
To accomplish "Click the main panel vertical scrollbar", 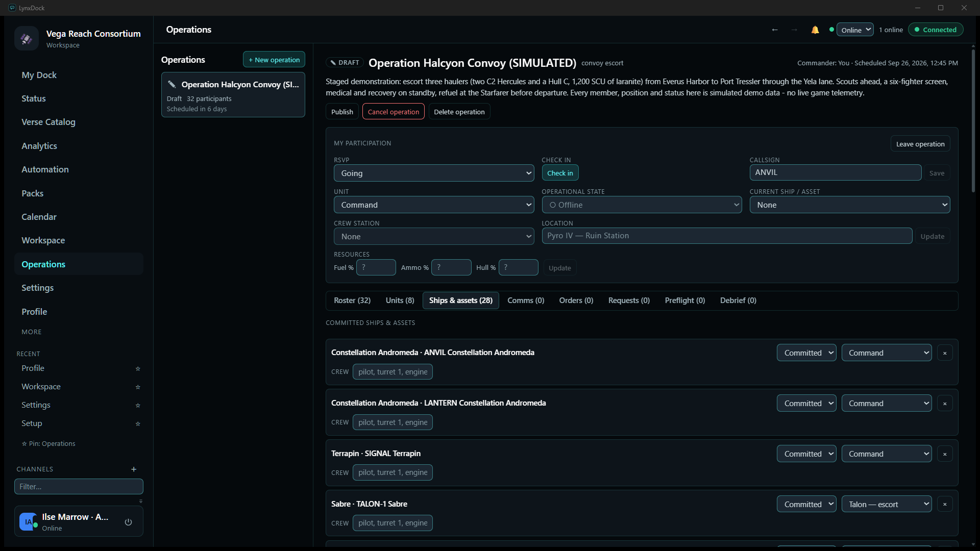I will (x=973, y=120).
